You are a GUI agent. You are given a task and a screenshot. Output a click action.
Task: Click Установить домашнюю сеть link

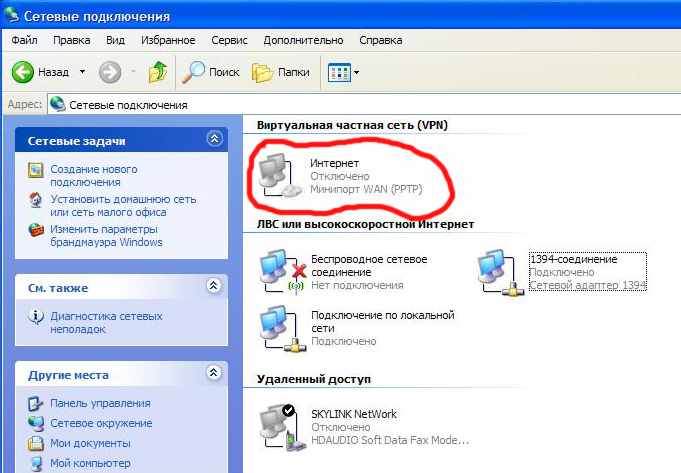point(123,205)
